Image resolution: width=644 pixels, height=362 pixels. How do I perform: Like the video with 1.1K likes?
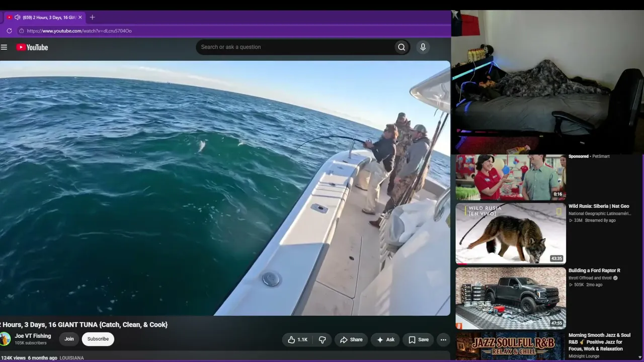pyautogui.click(x=297, y=340)
